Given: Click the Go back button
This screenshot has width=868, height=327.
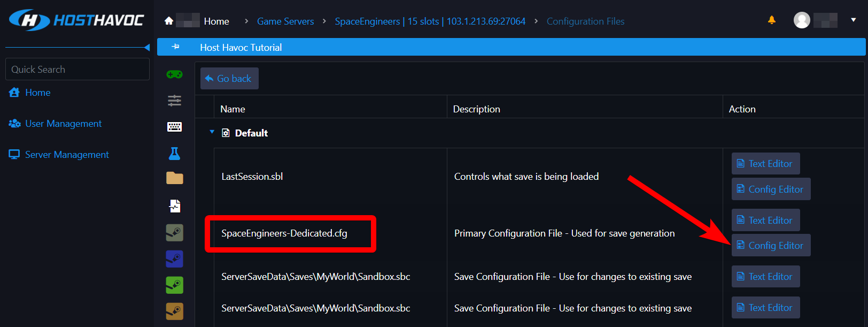Looking at the screenshot, I should (229, 79).
